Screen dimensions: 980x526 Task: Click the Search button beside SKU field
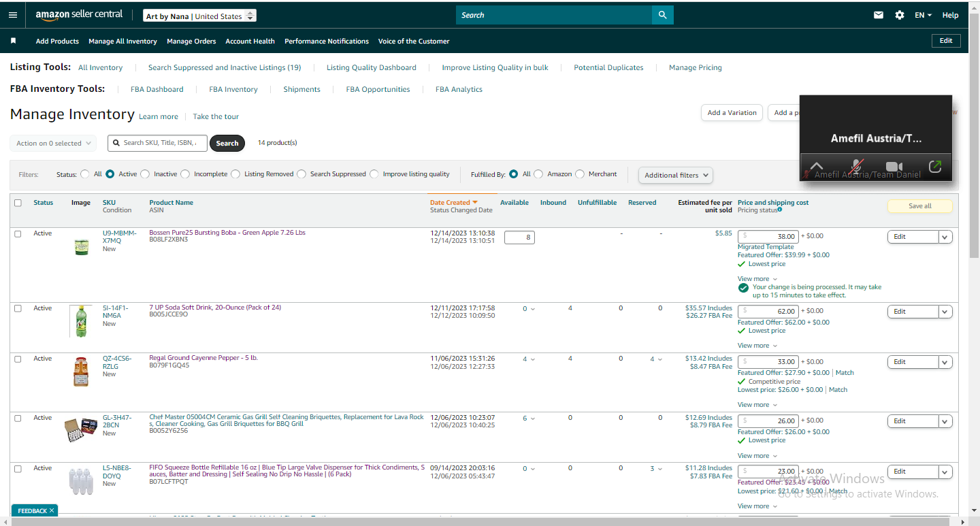(227, 143)
